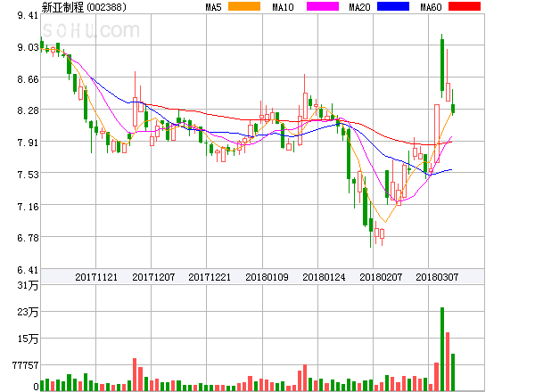Click the tall green candlestick at the peak
The height and width of the screenshot is (392, 535).
coord(442,65)
